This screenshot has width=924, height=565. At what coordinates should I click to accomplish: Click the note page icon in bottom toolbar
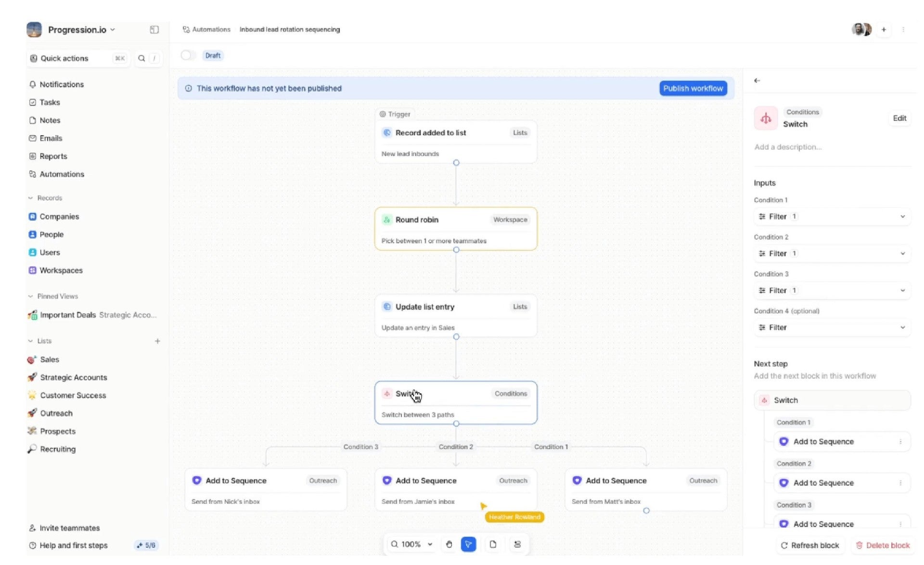point(493,544)
